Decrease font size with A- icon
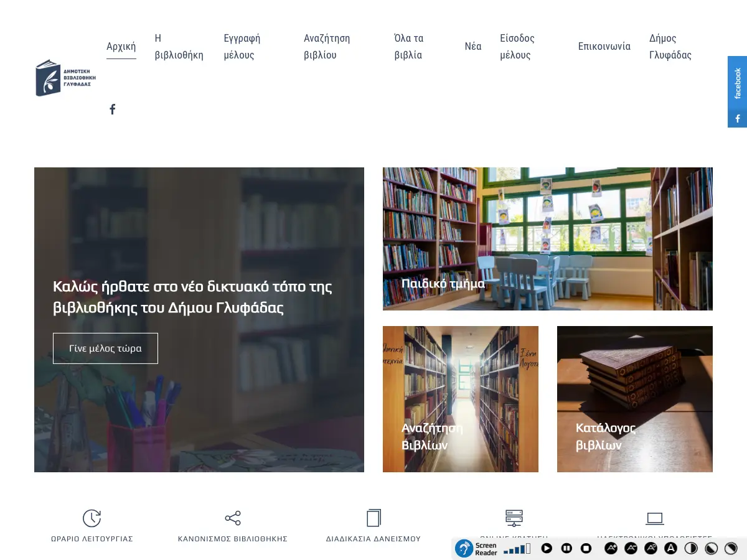Screen dimensions: 747x560 coord(631,548)
